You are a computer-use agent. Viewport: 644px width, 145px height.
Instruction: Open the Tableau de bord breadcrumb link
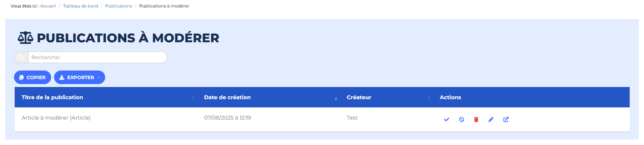[80, 6]
